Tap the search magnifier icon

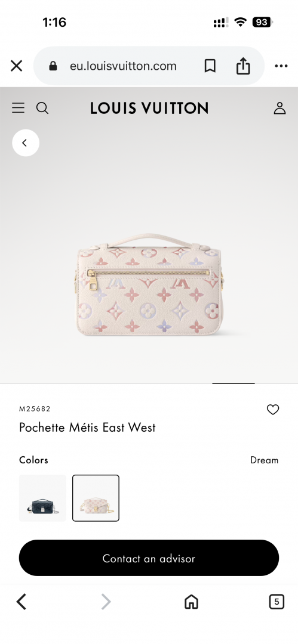coord(42,108)
